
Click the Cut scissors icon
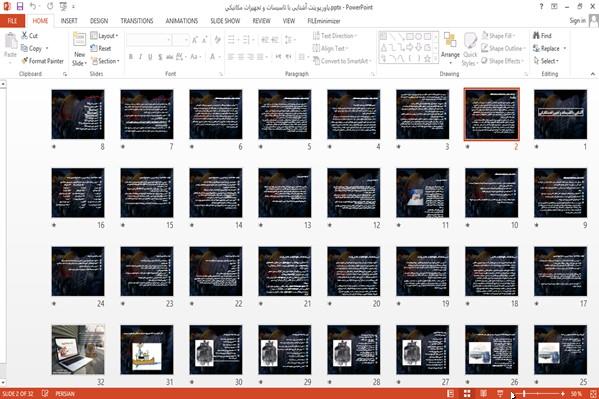pos(25,36)
